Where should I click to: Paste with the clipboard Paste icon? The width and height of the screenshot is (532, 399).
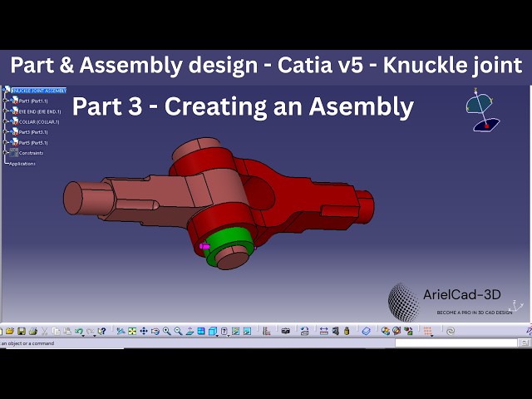click(67, 331)
